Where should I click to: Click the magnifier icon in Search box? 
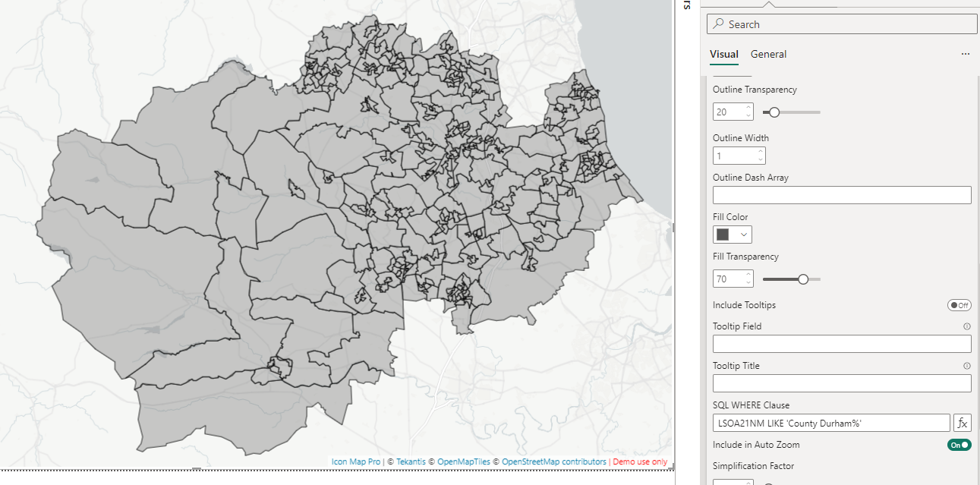pyautogui.click(x=718, y=24)
